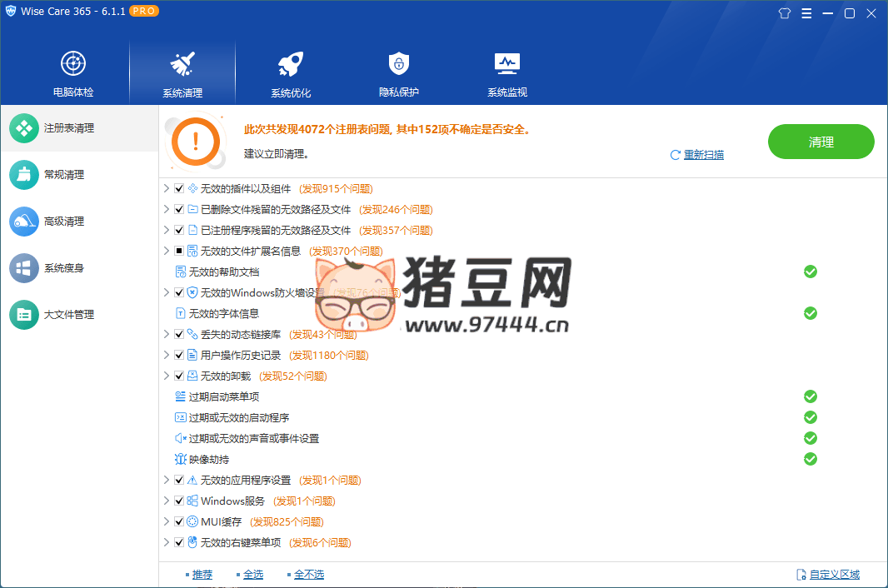The image size is (888, 588).
Task: Click the 重新扫描 rescan link
Action: 703,155
